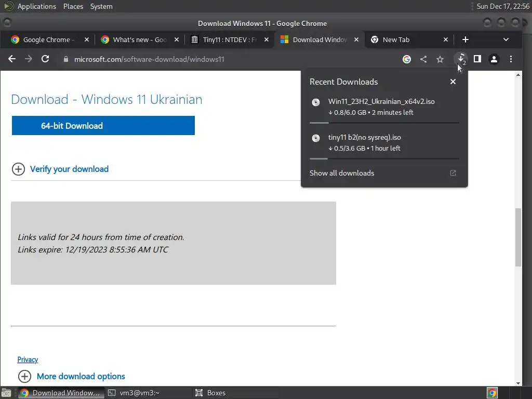The width and height of the screenshot is (532, 399).
Task: Share this page using the share icon
Action: [x=423, y=59]
